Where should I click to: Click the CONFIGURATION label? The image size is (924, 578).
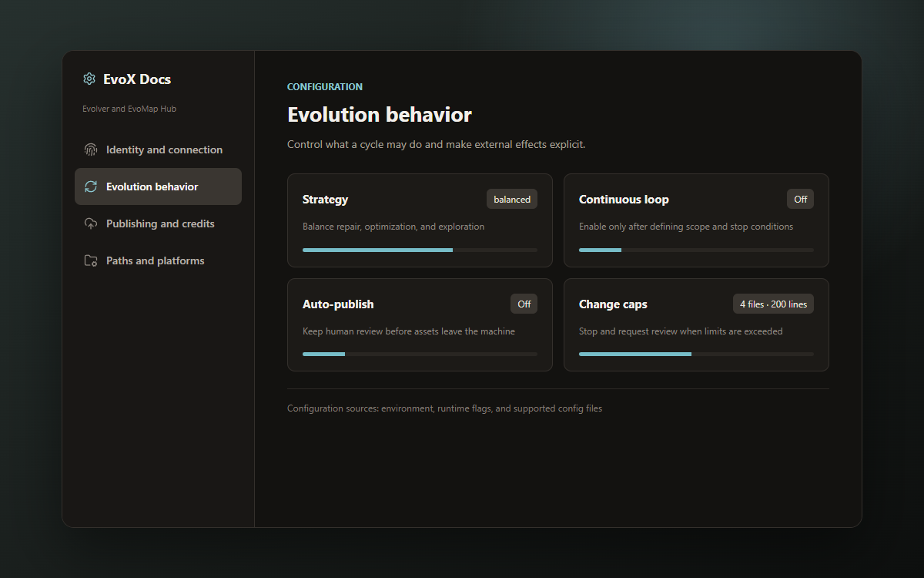point(325,87)
